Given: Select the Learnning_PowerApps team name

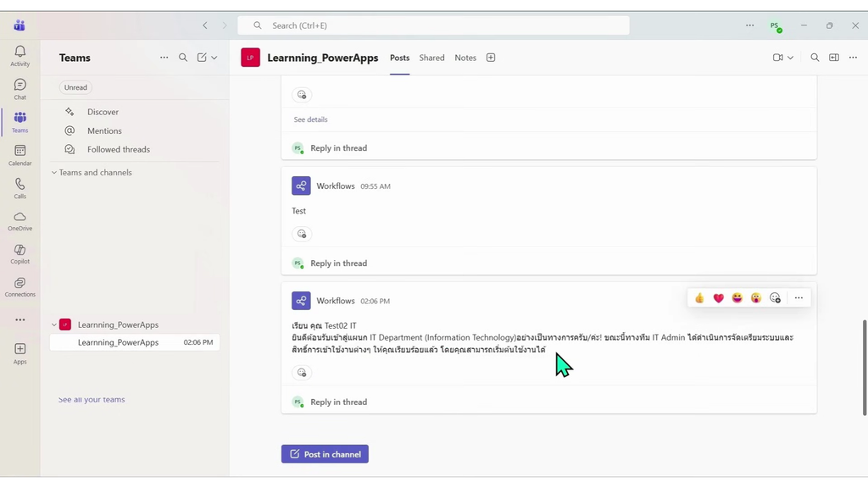Looking at the screenshot, I should [118, 324].
